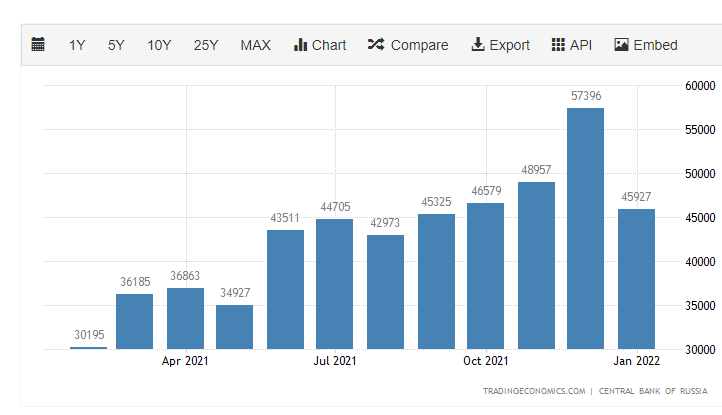Expand the Export options
The width and height of the screenshot is (722, 415).
pyautogui.click(x=509, y=45)
